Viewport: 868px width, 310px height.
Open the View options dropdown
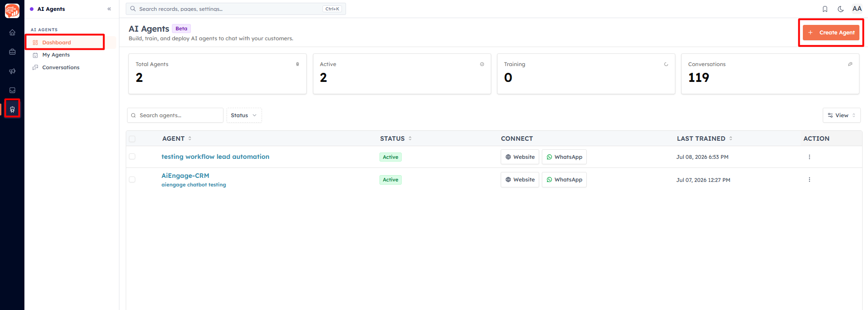(x=841, y=115)
